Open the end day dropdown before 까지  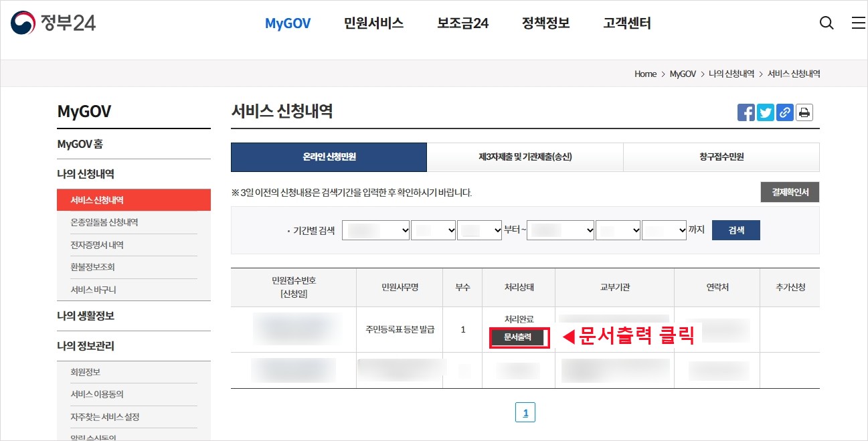click(664, 230)
